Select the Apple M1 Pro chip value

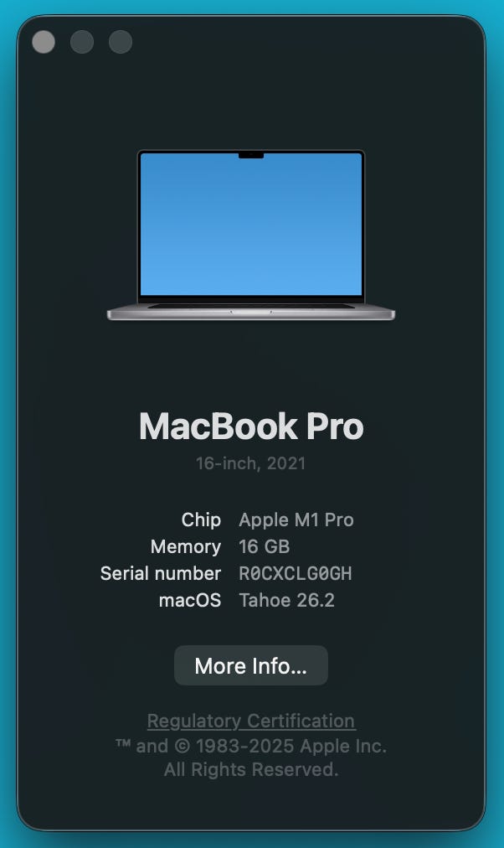[x=296, y=520]
